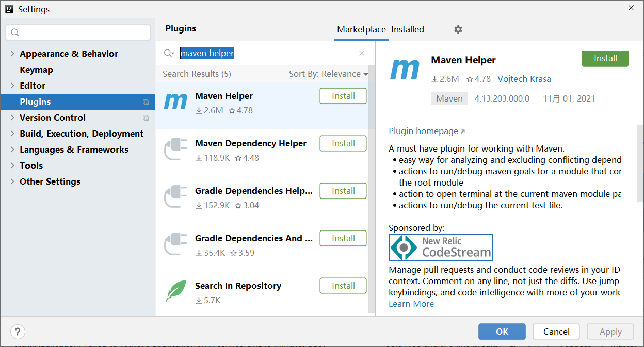Click the New Relic CodeStream sponsor banner
Image resolution: width=644 pixels, height=347 pixels.
tap(441, 247)
